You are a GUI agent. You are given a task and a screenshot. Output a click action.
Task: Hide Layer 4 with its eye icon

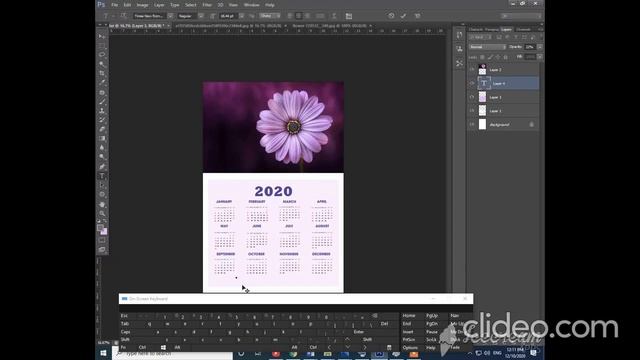click(x=472, y=83)
